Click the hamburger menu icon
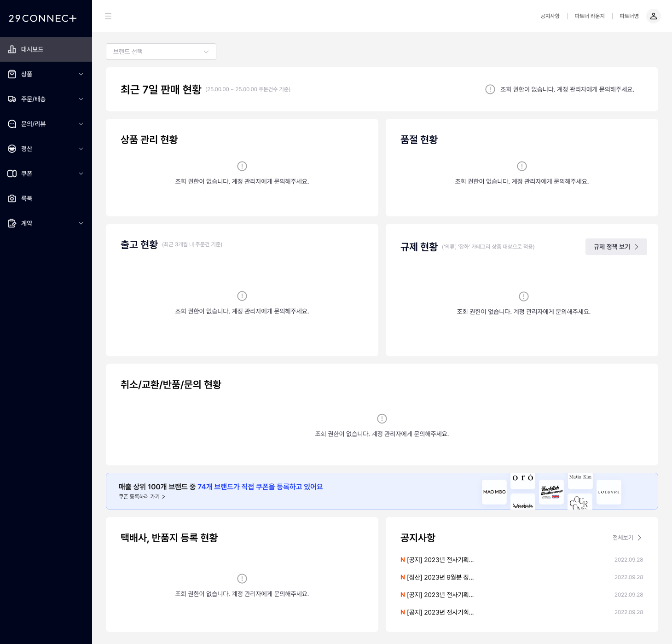Image resolution: width=672 pixels, height=644 pixels. (108, 16)
